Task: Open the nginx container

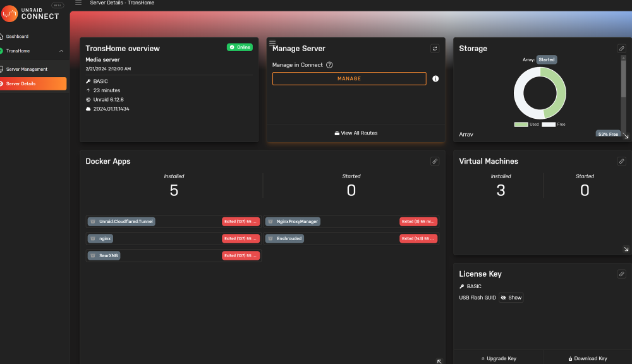Action: click(100, 239)
